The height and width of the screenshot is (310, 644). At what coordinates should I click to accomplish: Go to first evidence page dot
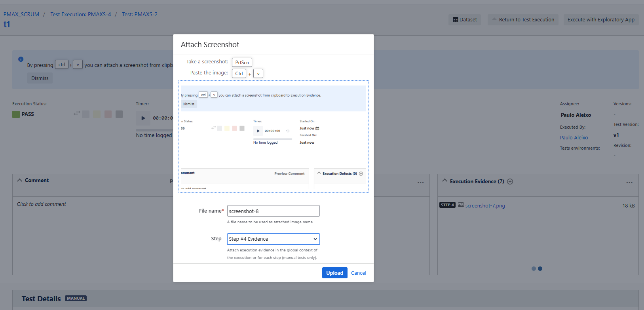(534, 268)
